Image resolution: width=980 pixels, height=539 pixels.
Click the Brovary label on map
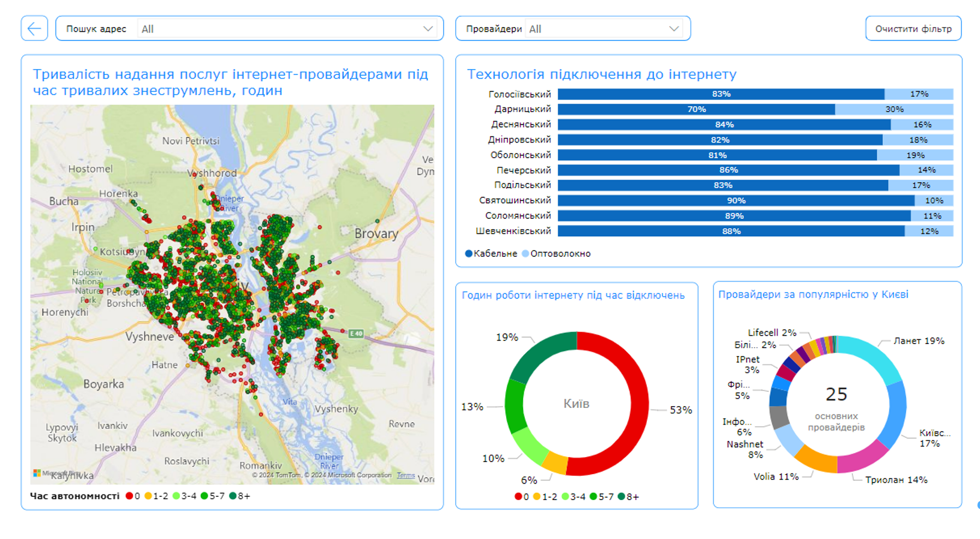click(x=376, y=233)
